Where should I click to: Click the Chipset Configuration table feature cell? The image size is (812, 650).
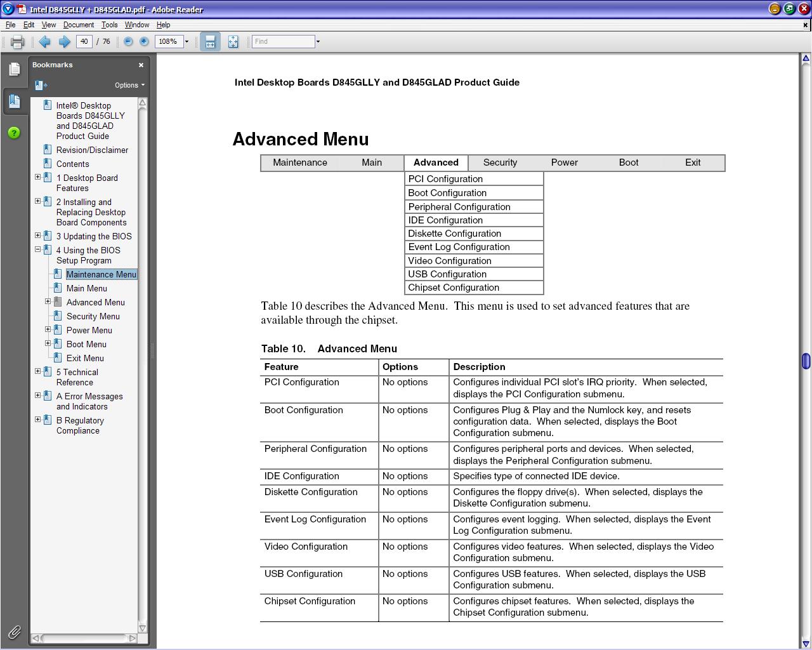click(319, 607)
